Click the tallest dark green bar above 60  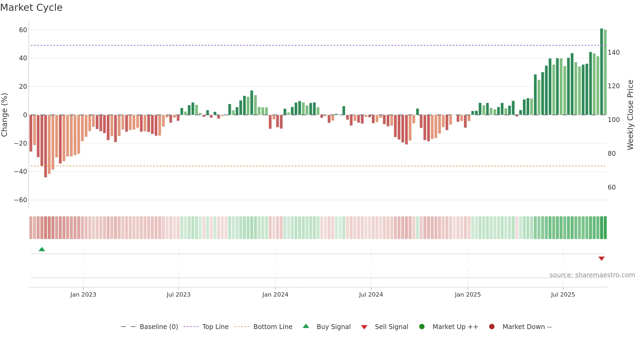[602, 72]
